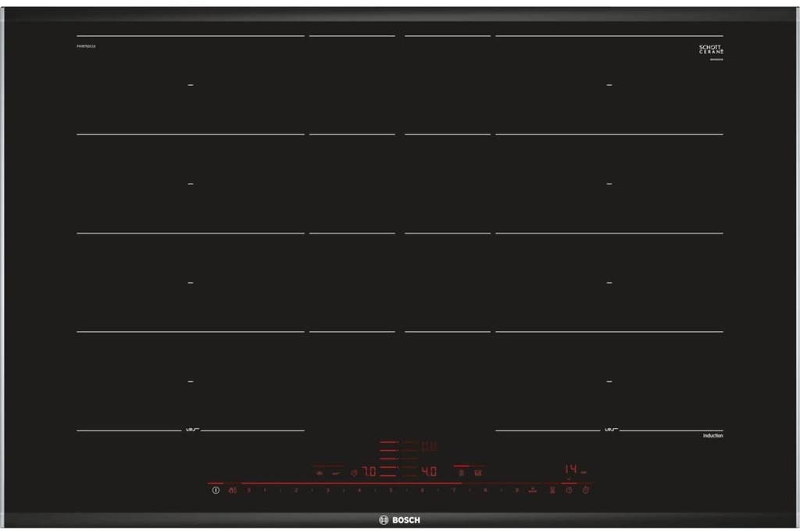Tap the stopwatch symbol at far right
800x532 pixels.
pos(586,490)
